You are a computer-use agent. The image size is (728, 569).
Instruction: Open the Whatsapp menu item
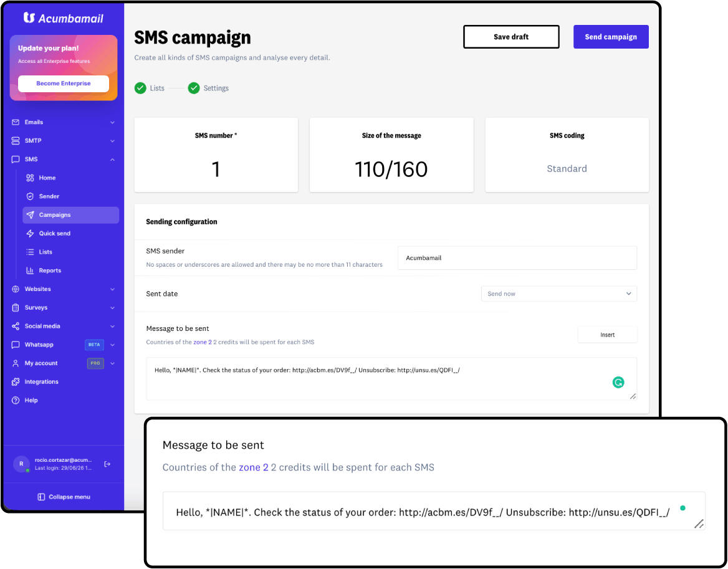[64, 345]
